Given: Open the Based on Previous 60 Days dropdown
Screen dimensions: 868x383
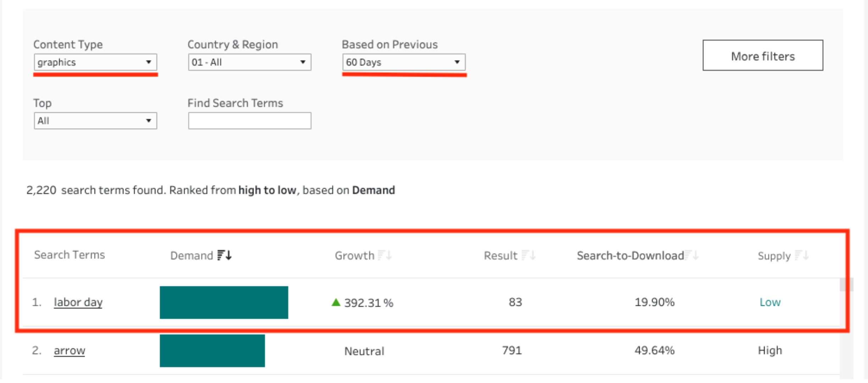Looking at the screenshot, I should tap(404, 62).
